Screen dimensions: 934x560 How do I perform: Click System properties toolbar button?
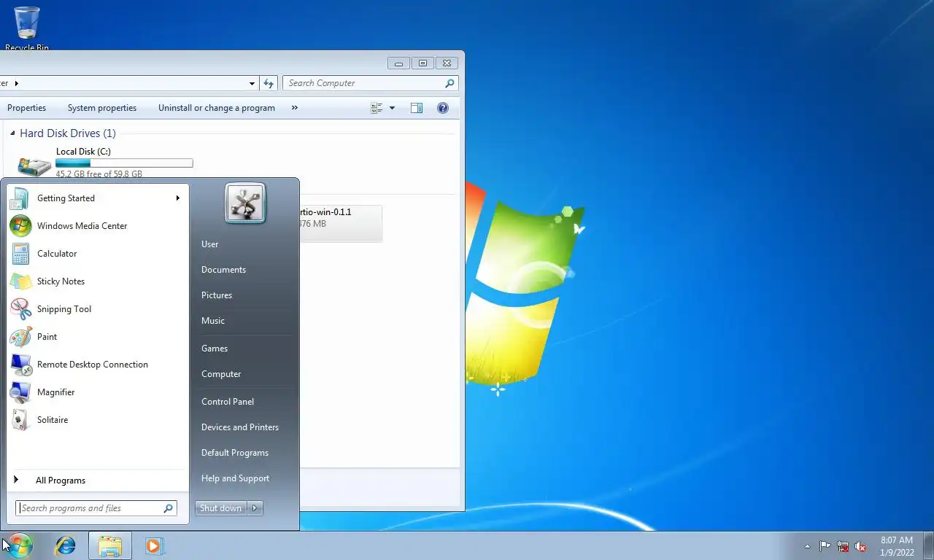point(102,108)
